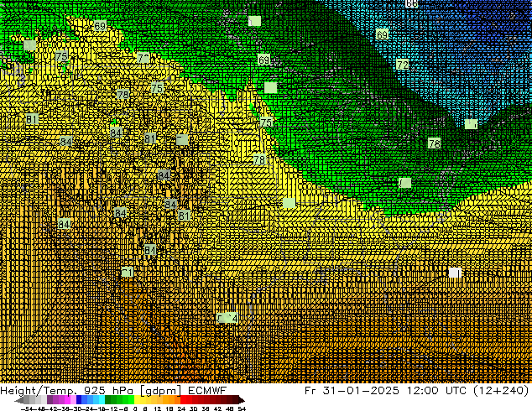Click the '0' value on the color scale
This screenshot has width=532, height=411.
[x=135, y=409]
